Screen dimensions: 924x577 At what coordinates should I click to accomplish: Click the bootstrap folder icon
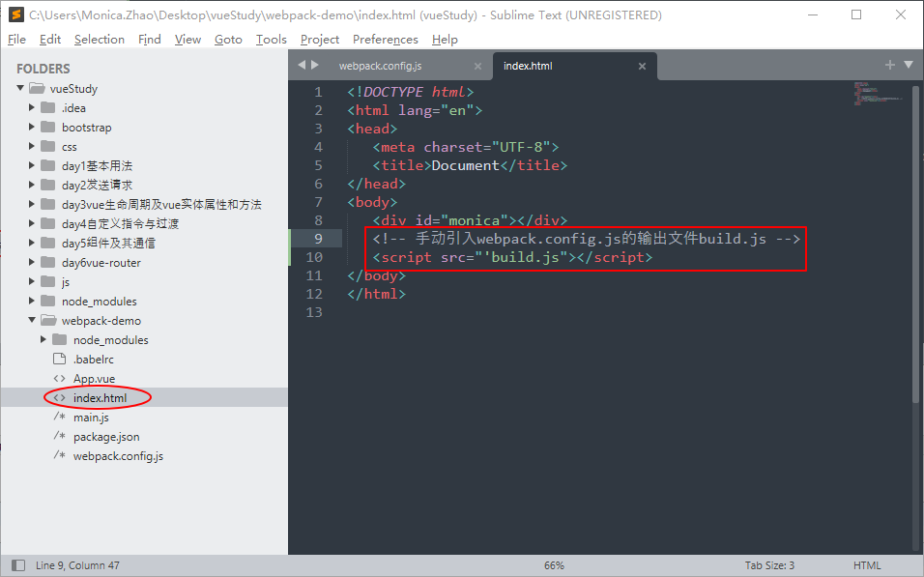[x=47, y=127]
